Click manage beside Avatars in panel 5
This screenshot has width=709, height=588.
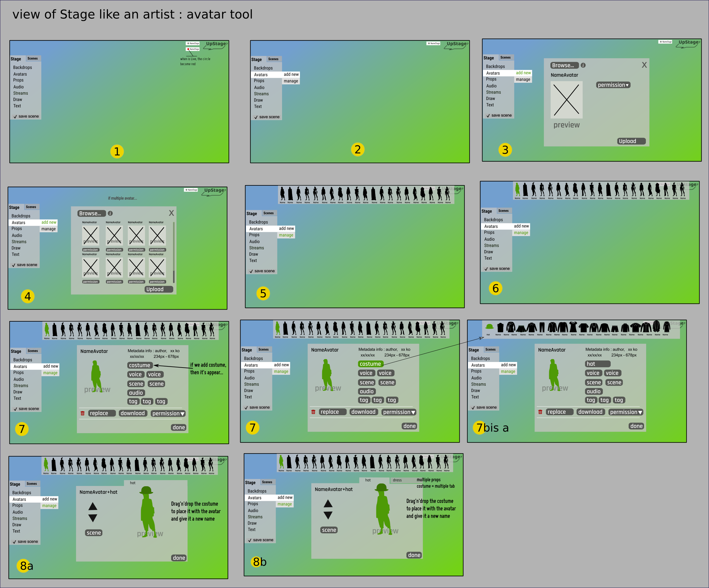(286, 235)
